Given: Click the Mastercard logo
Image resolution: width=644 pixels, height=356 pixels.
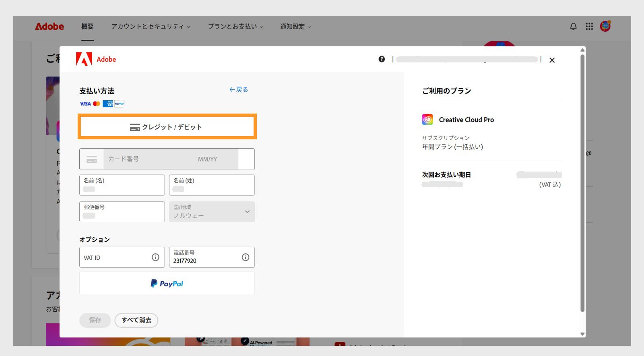Looking at the screenshot, I should (x=97, y=103).
